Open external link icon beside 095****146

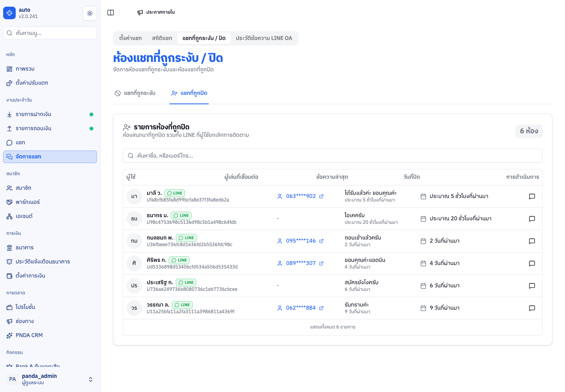click(321, 241)
